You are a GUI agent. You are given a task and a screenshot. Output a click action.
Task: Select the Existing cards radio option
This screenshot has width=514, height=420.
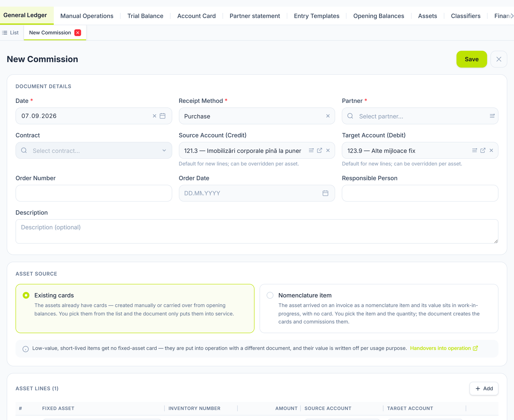26,295
